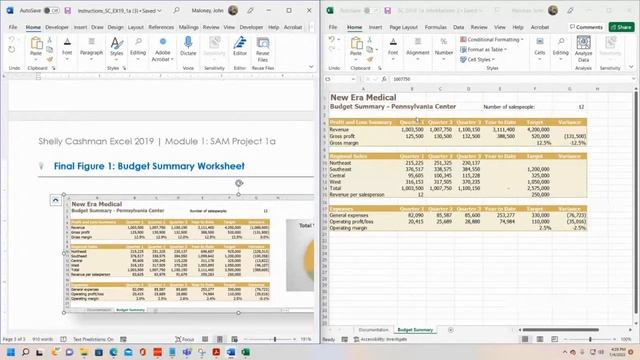Open Reuse Files in Word

[262, 49]
